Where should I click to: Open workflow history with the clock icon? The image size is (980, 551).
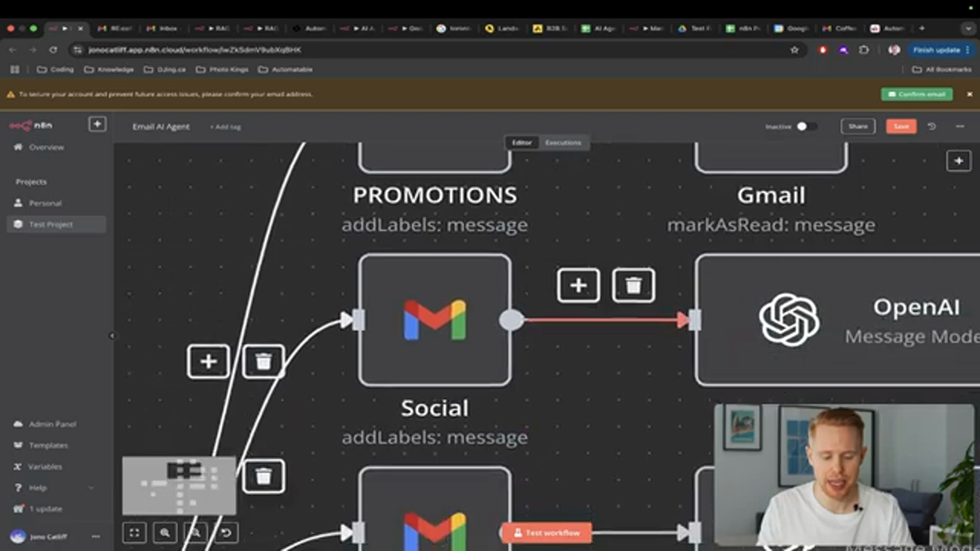pos(932,126)
